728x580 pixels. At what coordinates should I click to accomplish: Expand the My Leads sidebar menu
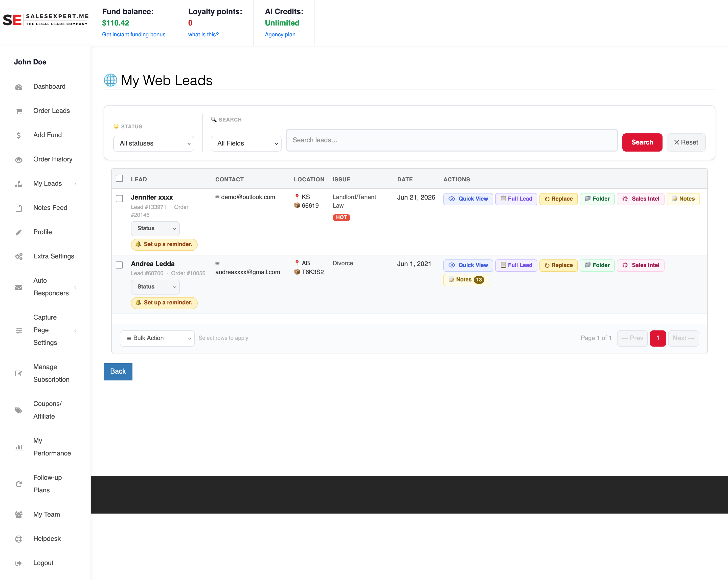point(47,184)
